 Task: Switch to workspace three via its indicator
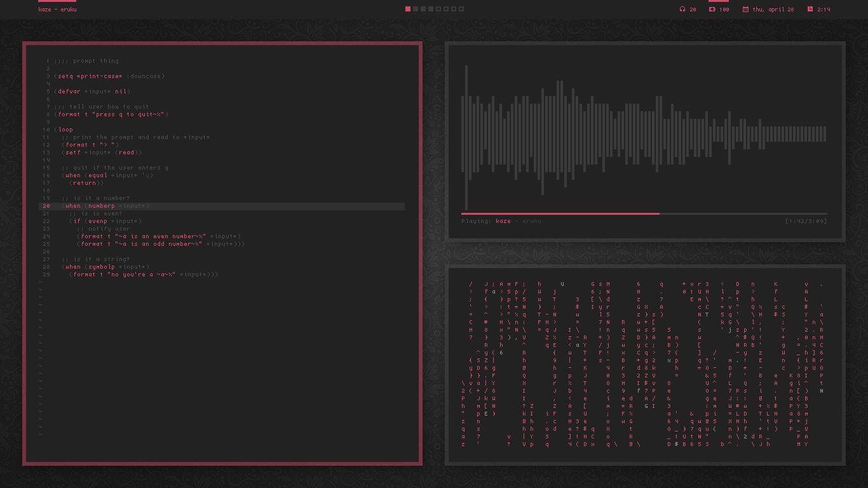point(423,9)
